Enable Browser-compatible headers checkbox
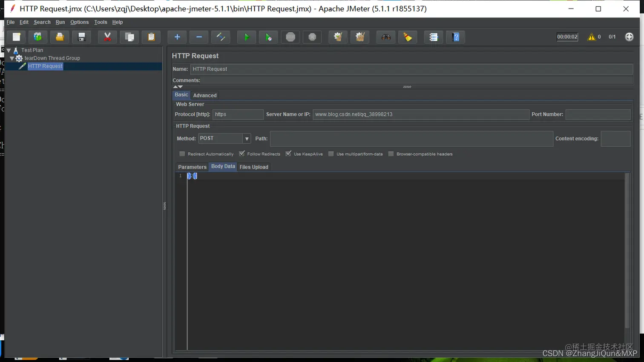This screenshot has width=644, height=362. coord(391,154)
